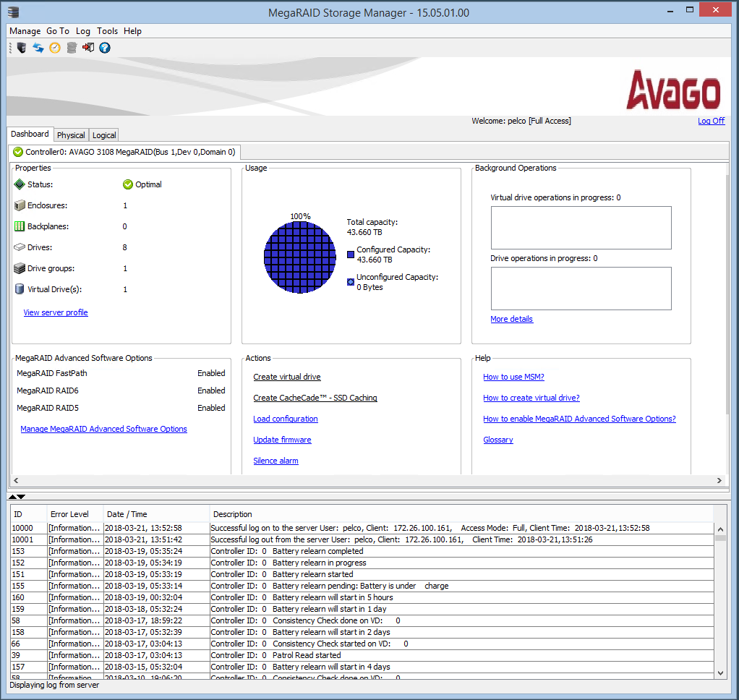Open help via the blue question mark icon
This screenshot has width=739, height=700.
click(x=105, y=48)
